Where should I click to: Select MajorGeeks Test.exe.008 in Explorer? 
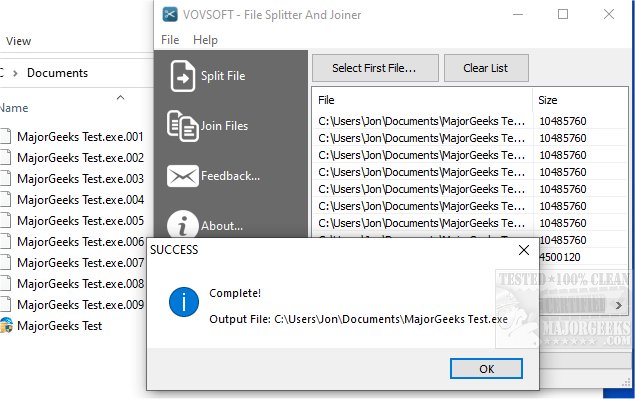[80, 284]
